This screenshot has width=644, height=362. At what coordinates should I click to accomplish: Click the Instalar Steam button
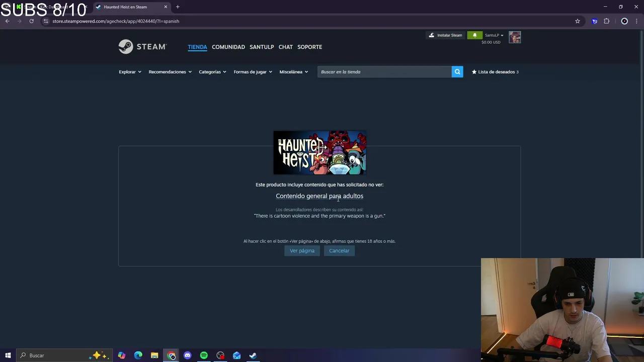click(x=445, y=35)
